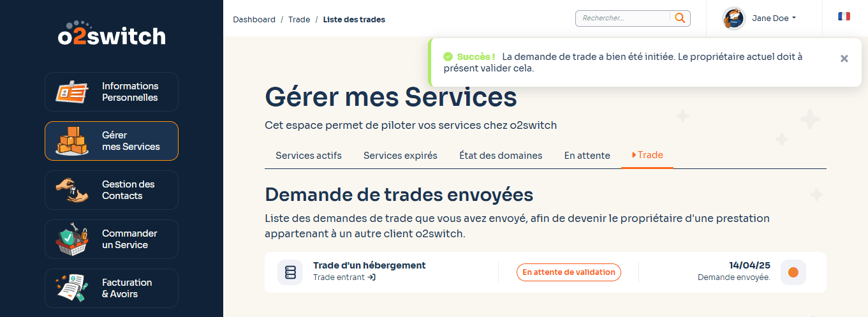The width and height of the screenshot is (868, 317).
Task: Dismiss the Succès notification
Action: (844, 59)
